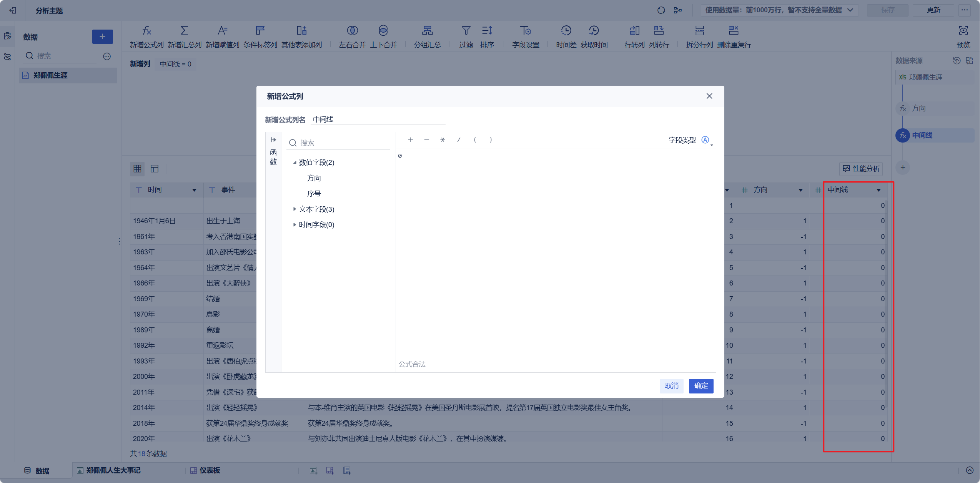Select the 郑佩佩生涯 dataset in the data list
This screenshot has width=980, height=483.
68,75
